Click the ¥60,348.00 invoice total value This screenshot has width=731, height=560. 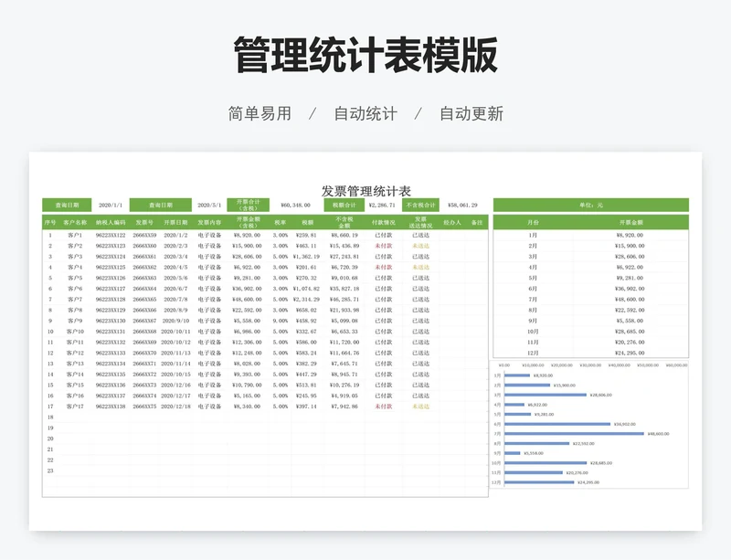295,206
